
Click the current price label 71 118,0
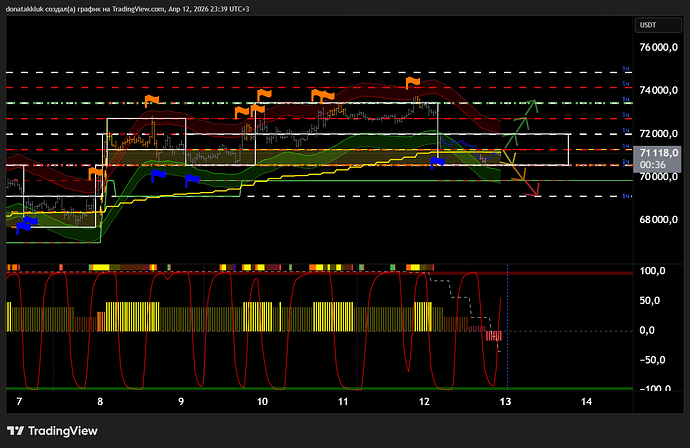(x=659, y=153)
